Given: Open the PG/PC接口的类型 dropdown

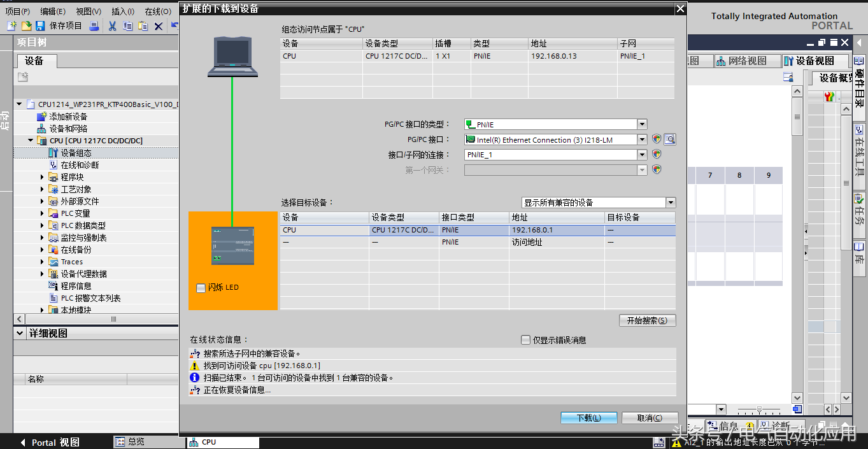Looking at the screenshot, I should pos(643,124).
